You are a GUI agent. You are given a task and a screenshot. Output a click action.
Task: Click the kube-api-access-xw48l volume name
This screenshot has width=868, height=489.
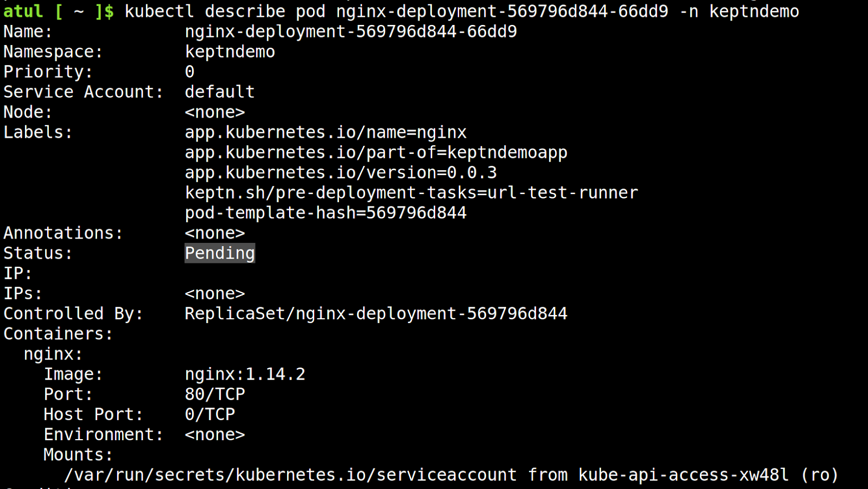click(684, 475)
